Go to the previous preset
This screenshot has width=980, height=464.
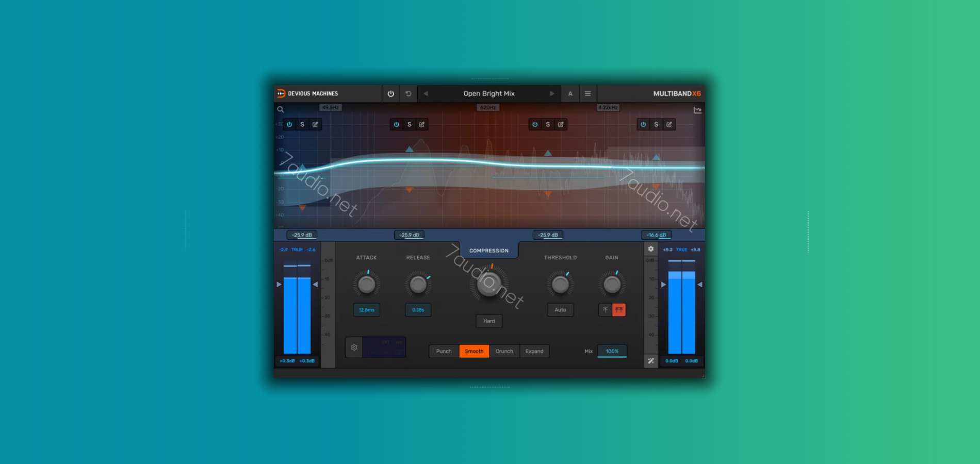(426, 94)
